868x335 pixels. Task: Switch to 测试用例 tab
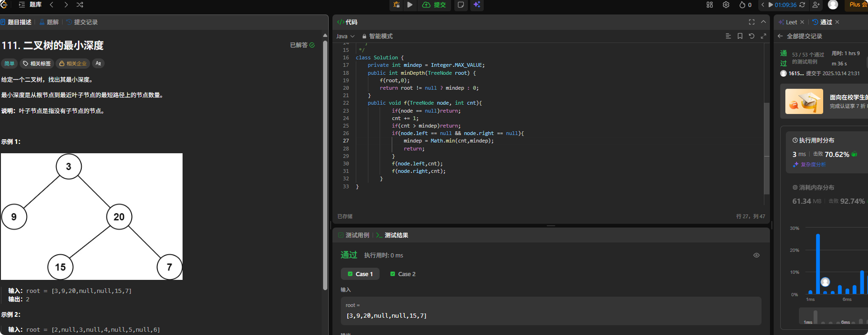click(353, 235)
